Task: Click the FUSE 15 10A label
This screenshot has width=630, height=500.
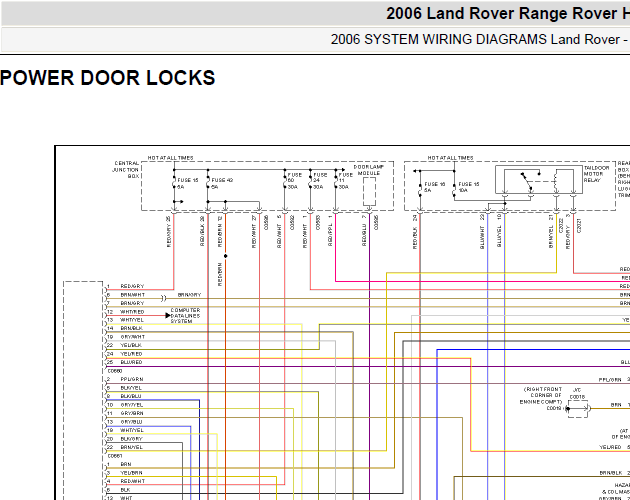Action: pos(469,187)
